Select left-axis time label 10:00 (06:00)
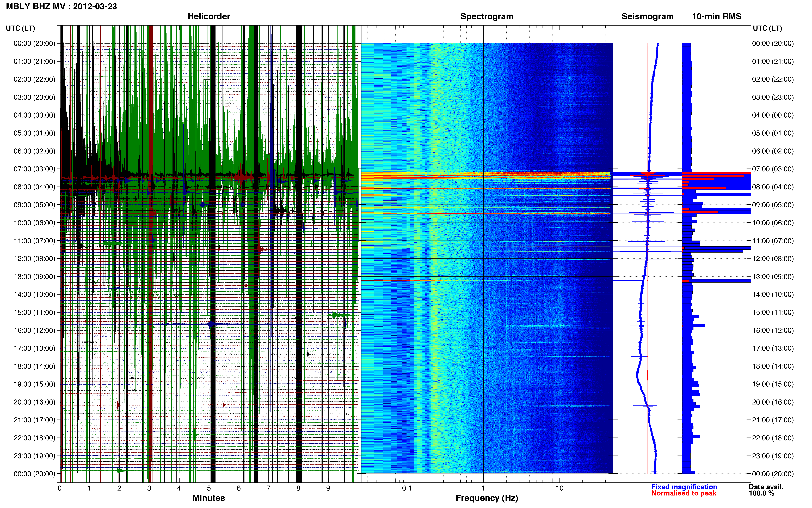This screenshot has height=508, width=812. click(x=34, y=223)
